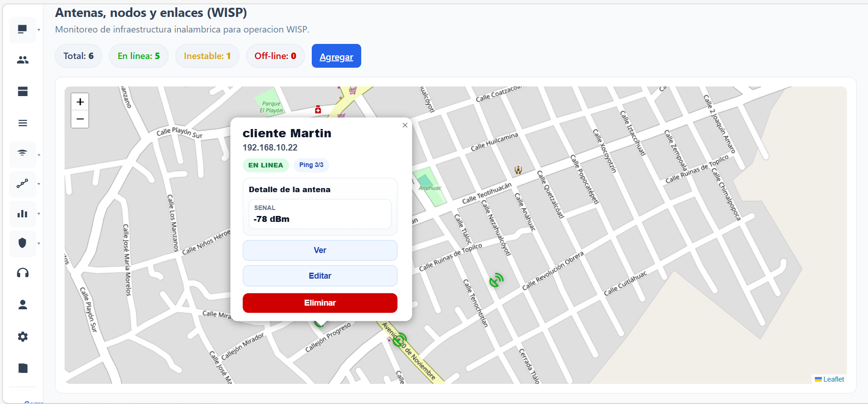Expand the network links sidebar menu
The height and width of the screenshot is (404, 868).
click(22, 184)
